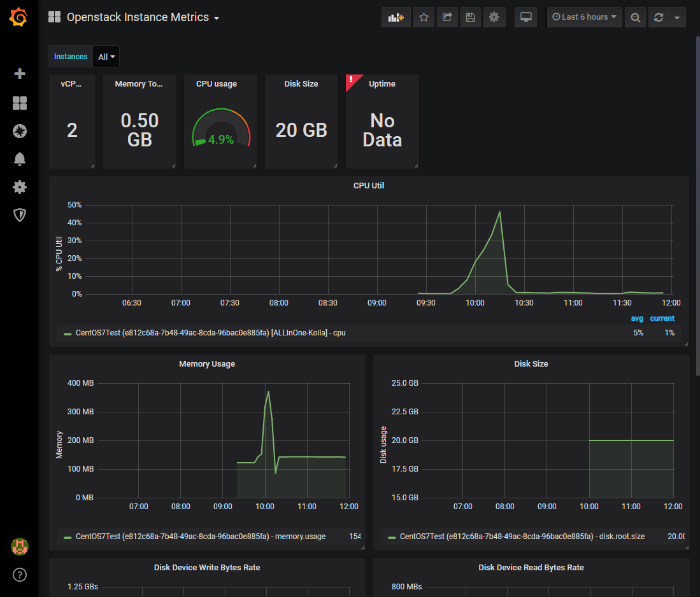This screenshot has height=597, width=700.
Task: Open the Explore compass in sidebar
Action: pos(19,131)
